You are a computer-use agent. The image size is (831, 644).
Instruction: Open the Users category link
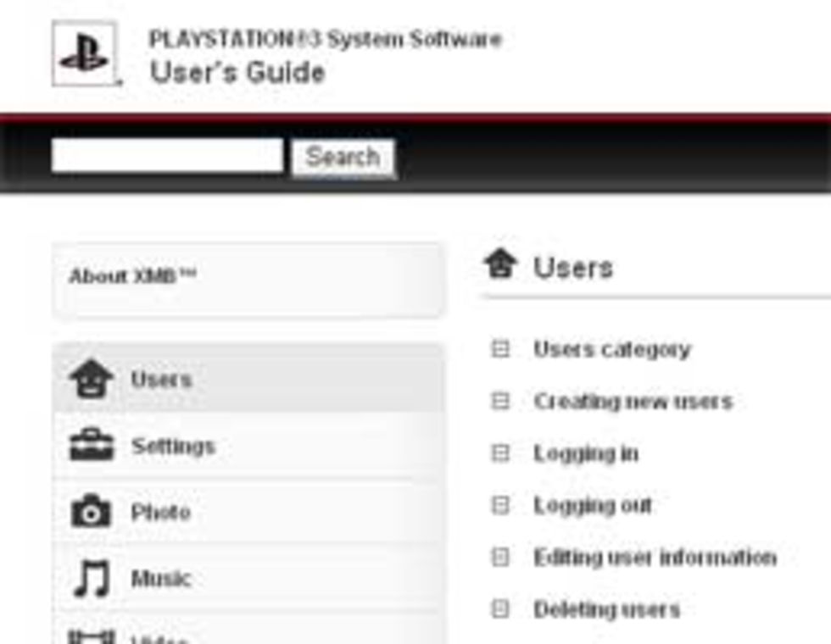tap(611, 349)
